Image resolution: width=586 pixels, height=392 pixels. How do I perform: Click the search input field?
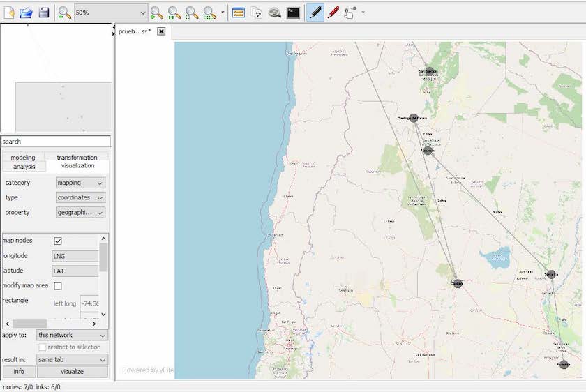click(x=56, y=142)
